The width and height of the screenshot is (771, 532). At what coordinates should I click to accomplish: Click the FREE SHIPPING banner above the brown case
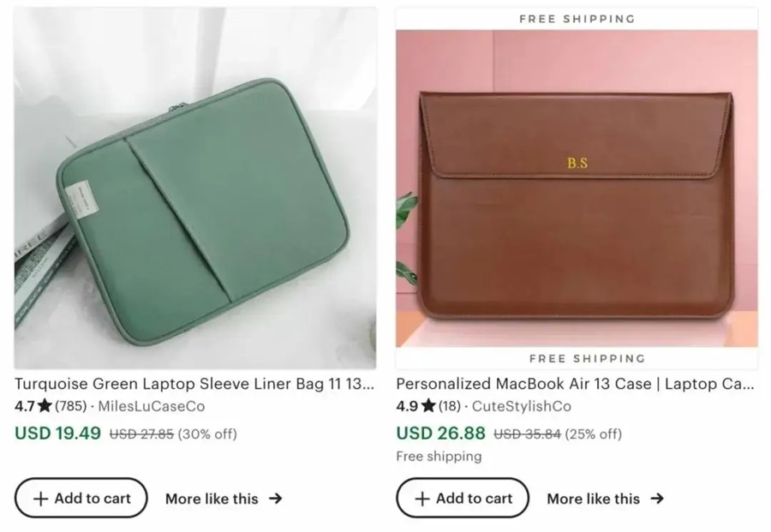[576, 18]
